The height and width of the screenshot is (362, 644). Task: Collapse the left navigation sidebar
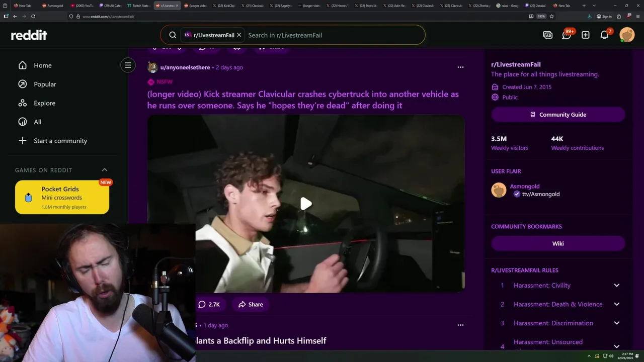click(x=128, y=65)
